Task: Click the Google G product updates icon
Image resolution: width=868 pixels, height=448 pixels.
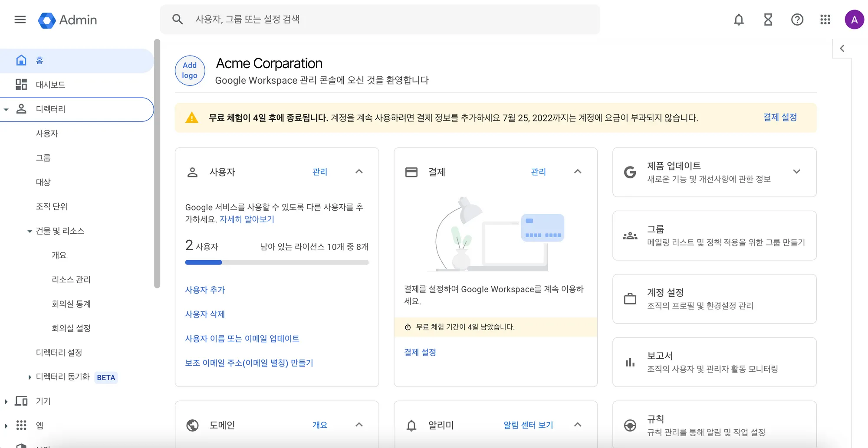Action: tap(630, 172)
